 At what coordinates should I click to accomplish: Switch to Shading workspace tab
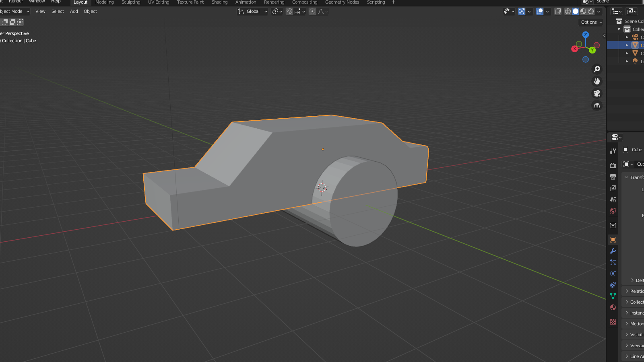[x=220, y=2]
